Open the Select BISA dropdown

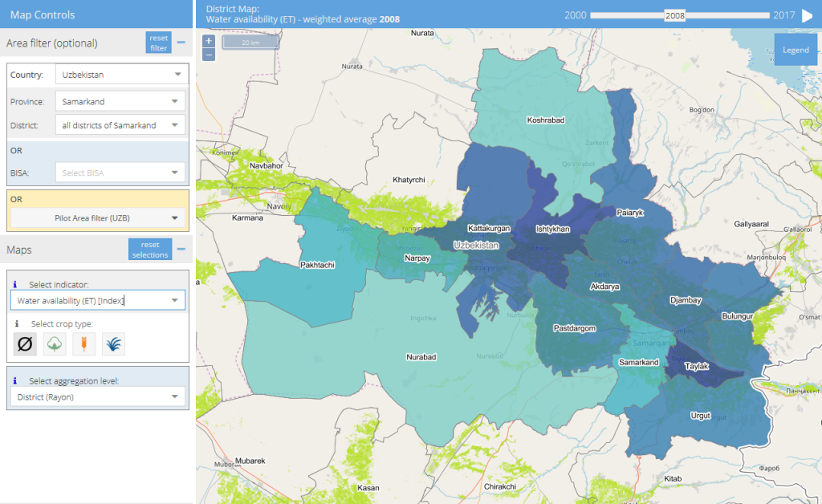pyautogui.click(x=120, y=173)
